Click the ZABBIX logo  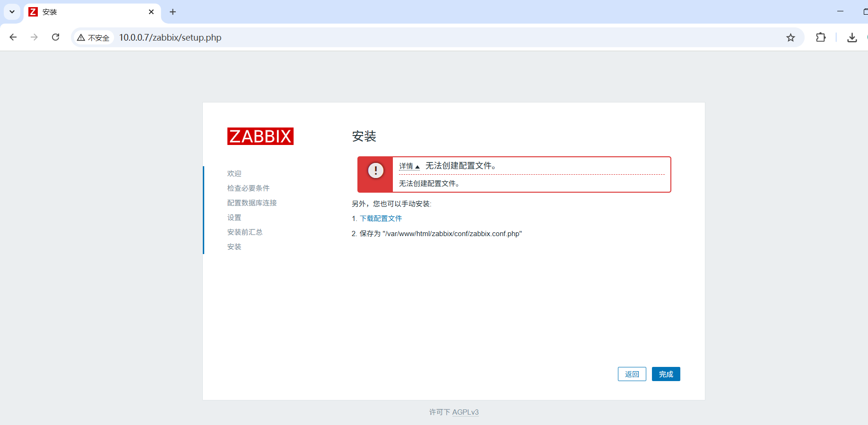coord(260,136)
